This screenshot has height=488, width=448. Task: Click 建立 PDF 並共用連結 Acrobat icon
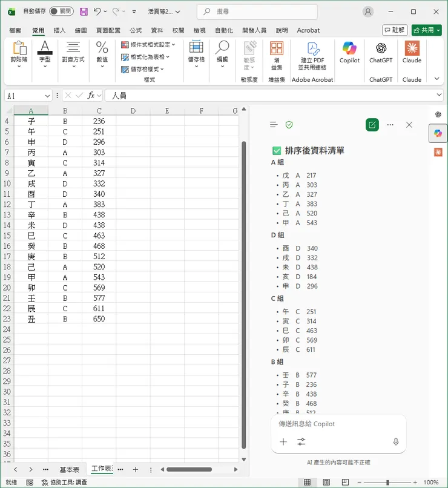coord(312,56)
